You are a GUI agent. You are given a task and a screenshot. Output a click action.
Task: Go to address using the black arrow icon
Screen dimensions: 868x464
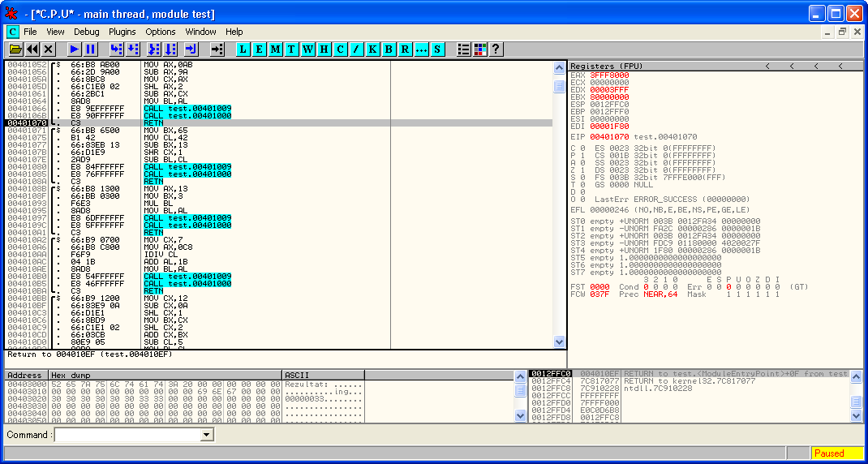click(x=217, y=49)
